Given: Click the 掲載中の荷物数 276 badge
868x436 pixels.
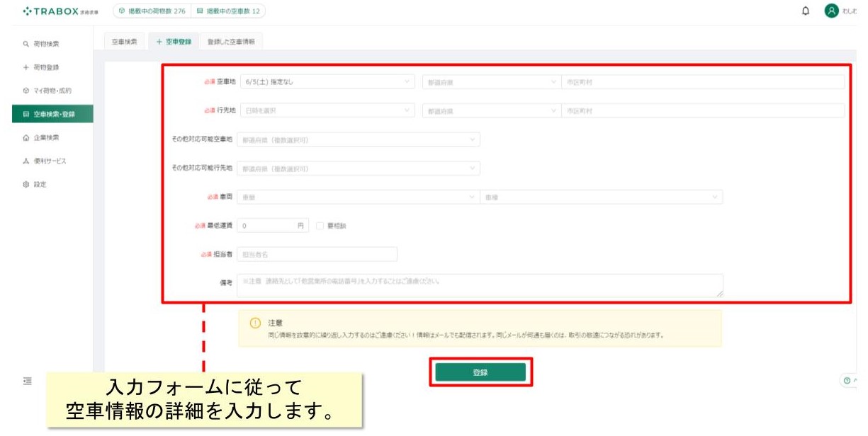Looking at the screenshot, I should [152, 11].
